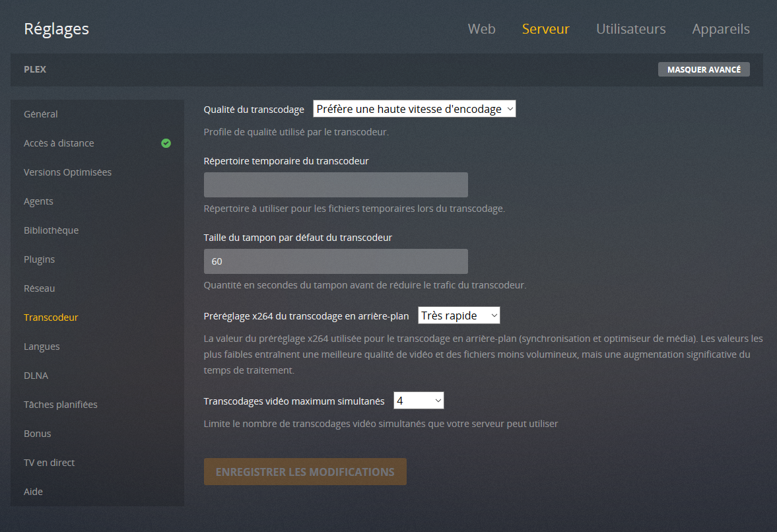The width and height of the screenshot is (777, 532).
Task: Go to the Utilisateurs tab
Action: (x=631, y=29)
